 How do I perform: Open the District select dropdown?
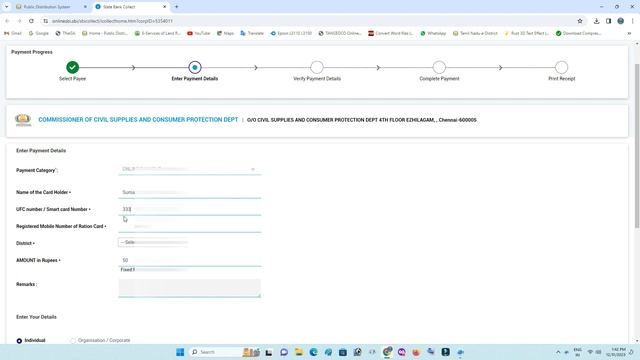tap(153, 242)
